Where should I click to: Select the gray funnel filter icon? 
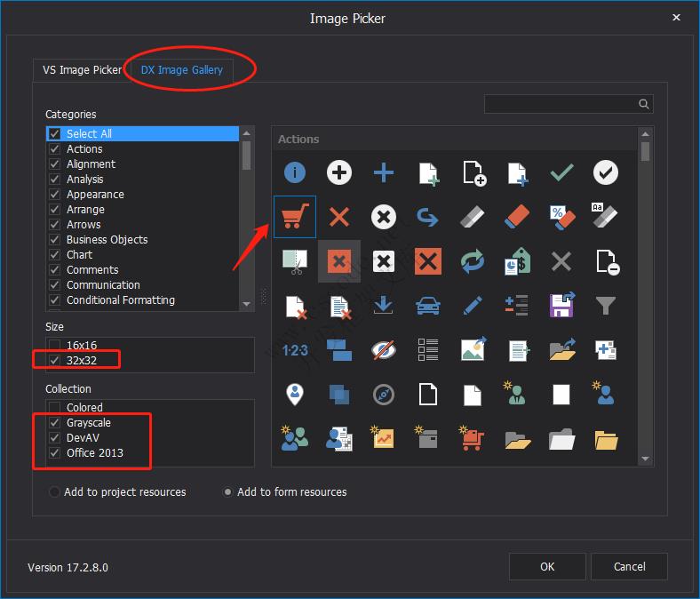[606, 305]
